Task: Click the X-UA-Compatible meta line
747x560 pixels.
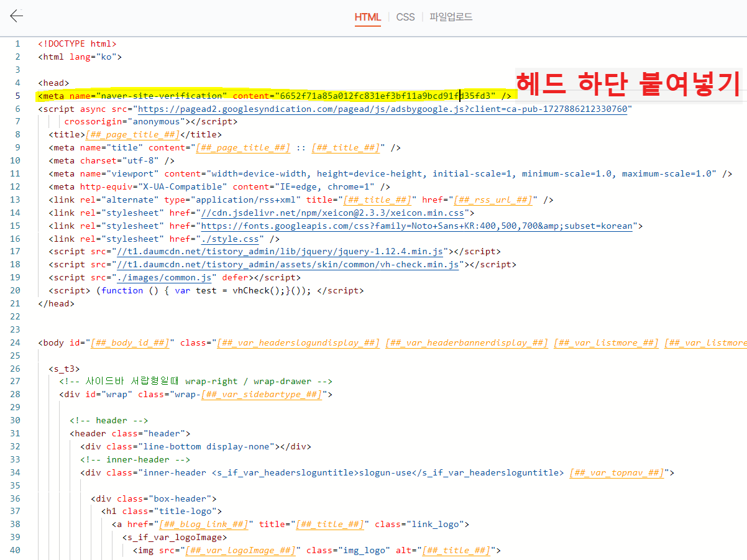Action: coord(219,187)
